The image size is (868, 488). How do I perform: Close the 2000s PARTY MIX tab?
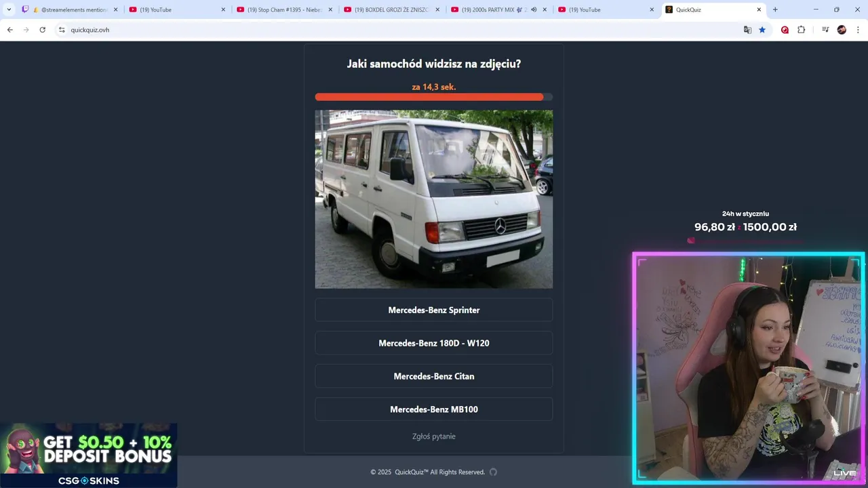pyautogui.click(x=545, y=9)
